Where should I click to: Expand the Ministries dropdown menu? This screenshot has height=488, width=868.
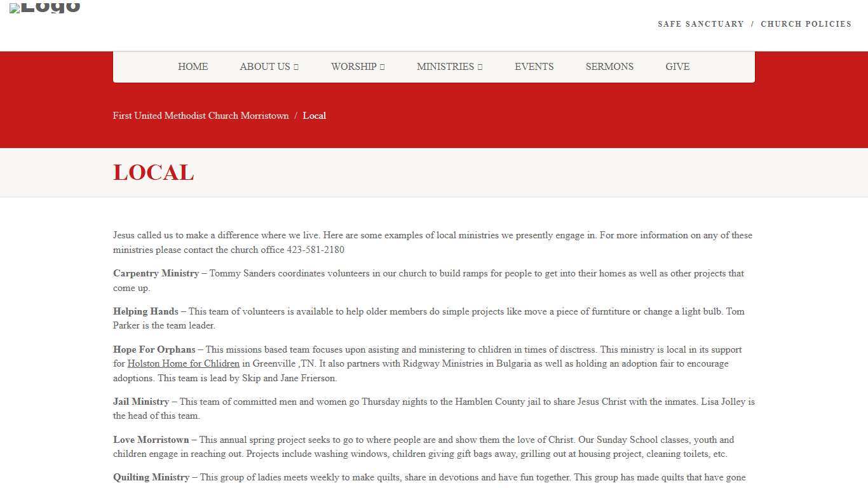449,67
